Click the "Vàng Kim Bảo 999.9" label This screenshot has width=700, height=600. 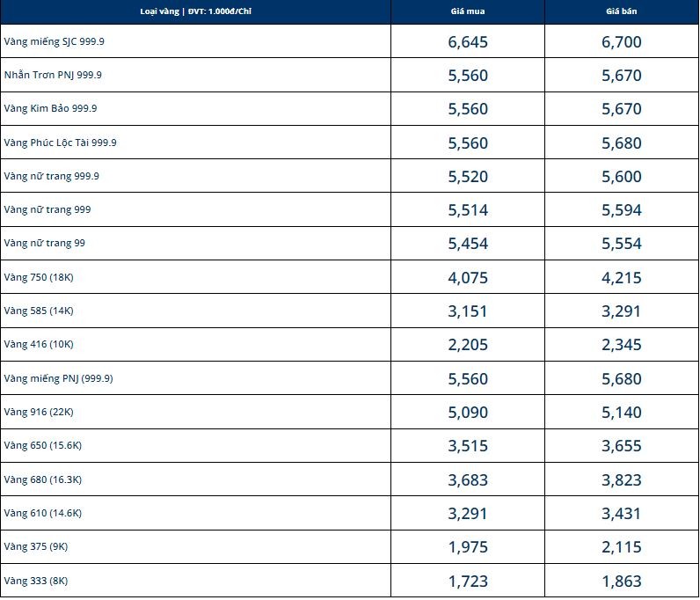pyautogui.click(x=50, y=108)
